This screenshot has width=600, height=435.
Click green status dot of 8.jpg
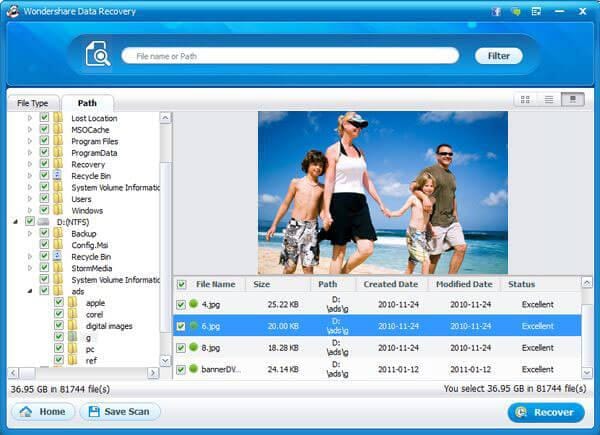(x=194, y=347)
